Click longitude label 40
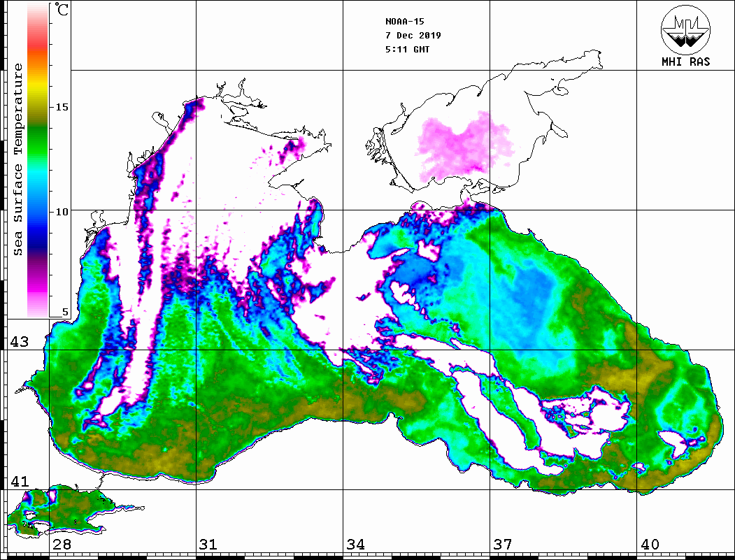This screenshot has height=560, width=735. (650, 544)
